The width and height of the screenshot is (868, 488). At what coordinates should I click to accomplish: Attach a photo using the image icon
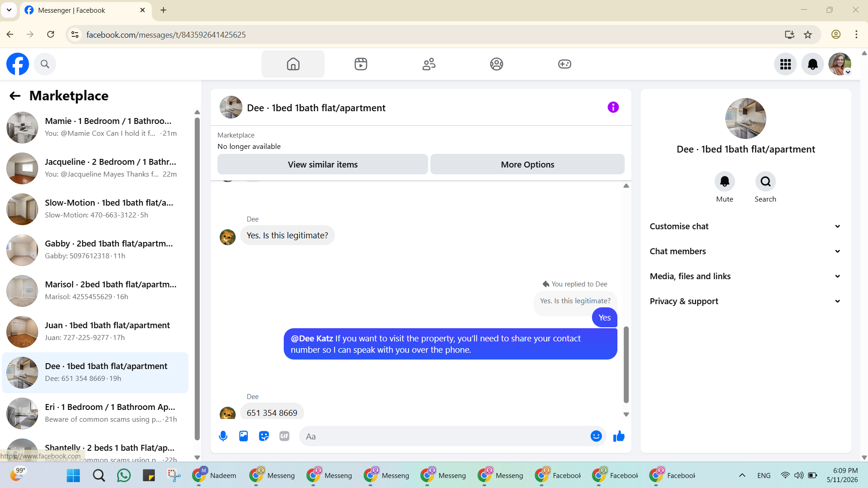point(243,436)
